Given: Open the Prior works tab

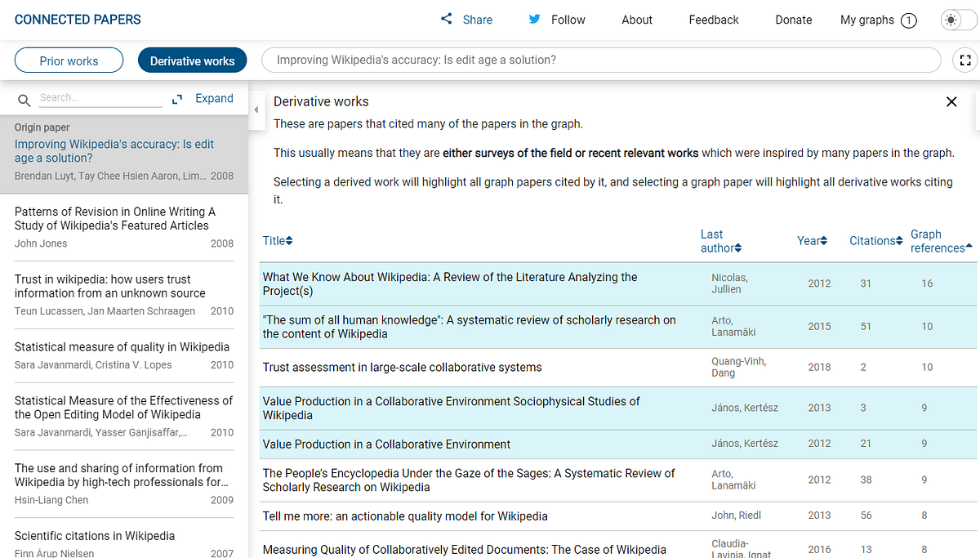Looking at the screenshot, I should [x=69, y=60].
